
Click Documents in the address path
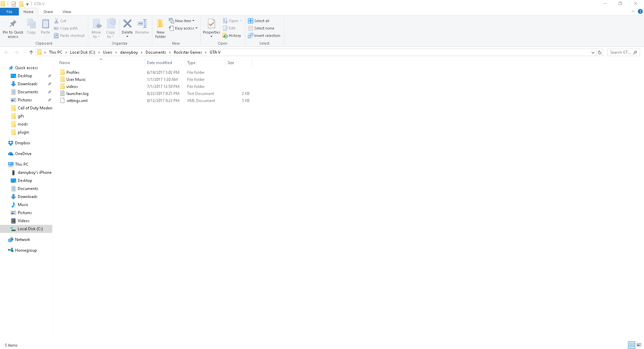tap(156, 52)
